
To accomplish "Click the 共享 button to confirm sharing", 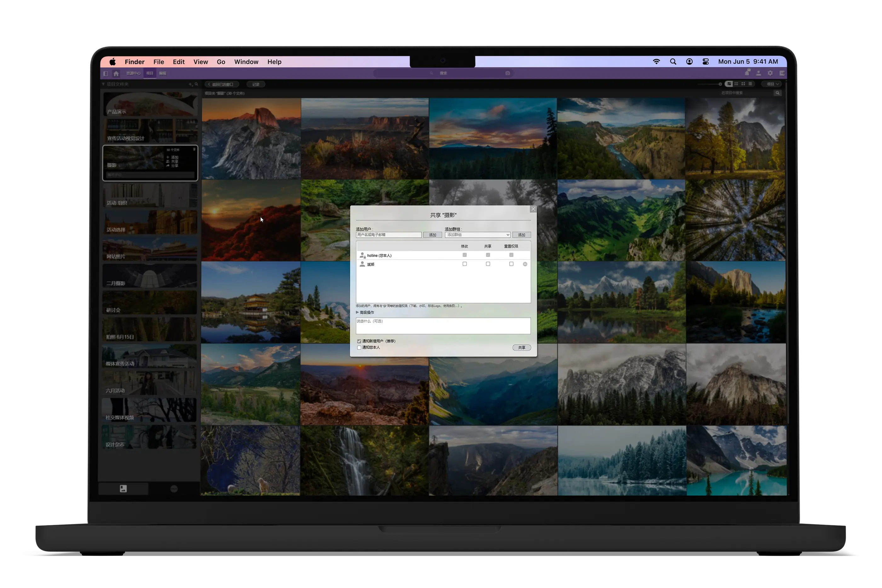I will click(x=521, y=348).
